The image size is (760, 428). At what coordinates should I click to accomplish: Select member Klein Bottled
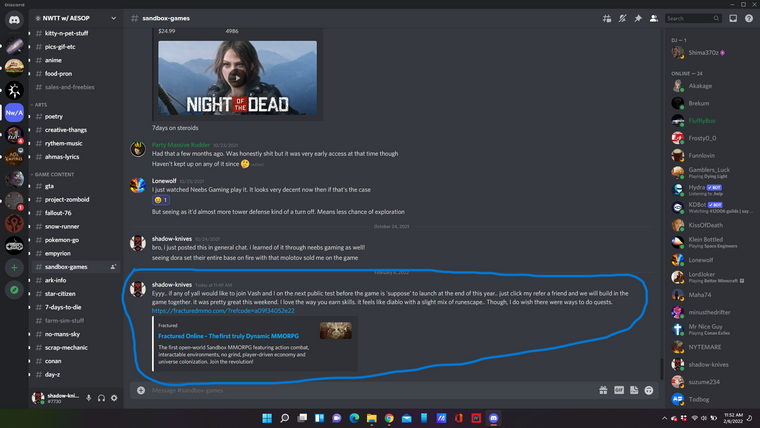(709, 242)
